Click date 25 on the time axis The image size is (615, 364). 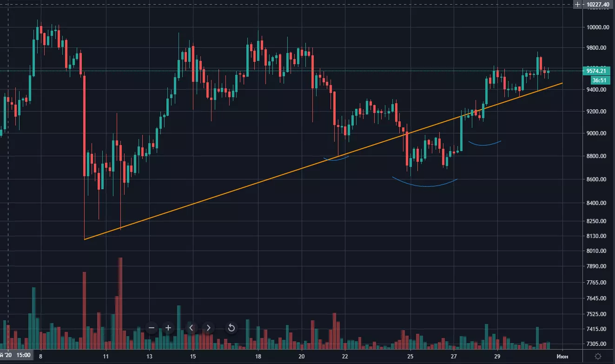click(x=410, y=357)
